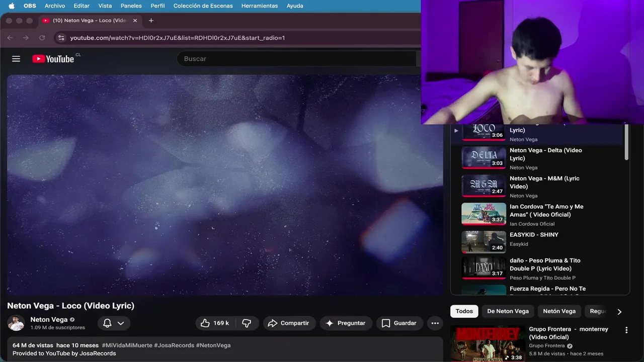Like the video with 169 k
Screen dimensions: 644x362
coord(215,323)
